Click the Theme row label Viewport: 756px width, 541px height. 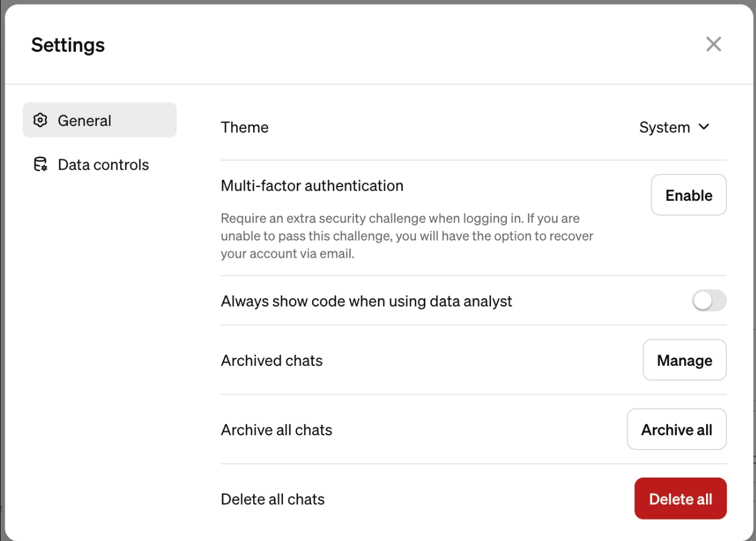[x=244, y=128]
